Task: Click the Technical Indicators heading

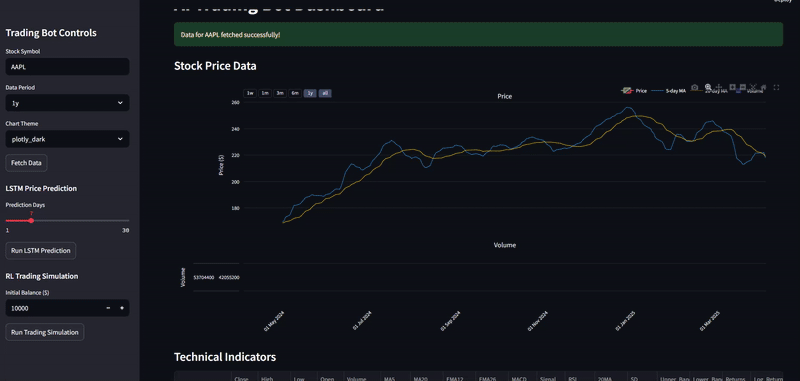Action: pyautogui.click(x=225, y=357)
